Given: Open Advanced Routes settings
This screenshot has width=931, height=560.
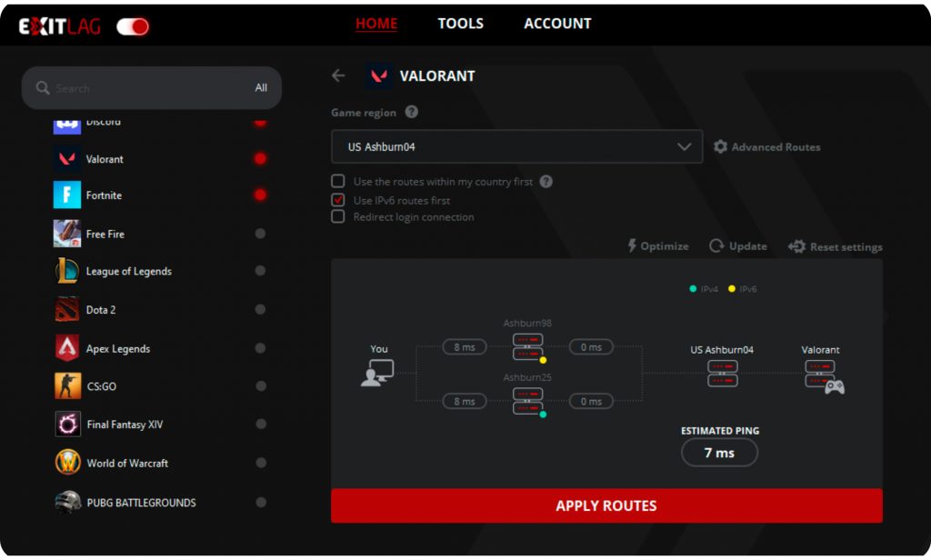Looking at the screenshot, I should [x=766, y=146].
